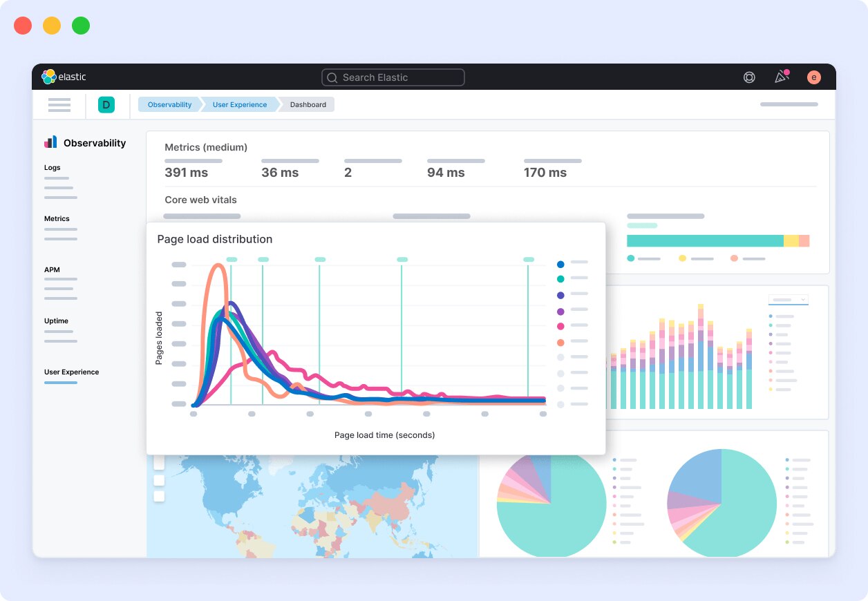Open Uptime from the sidebar
Viewport: 868px width, 601px height.
[55, 321]
